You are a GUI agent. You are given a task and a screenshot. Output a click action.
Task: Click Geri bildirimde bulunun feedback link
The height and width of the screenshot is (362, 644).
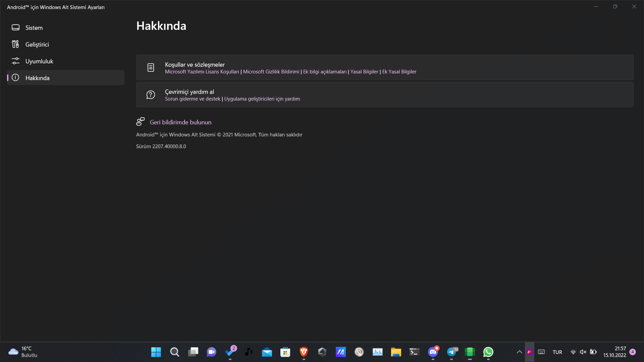[180, 122]
